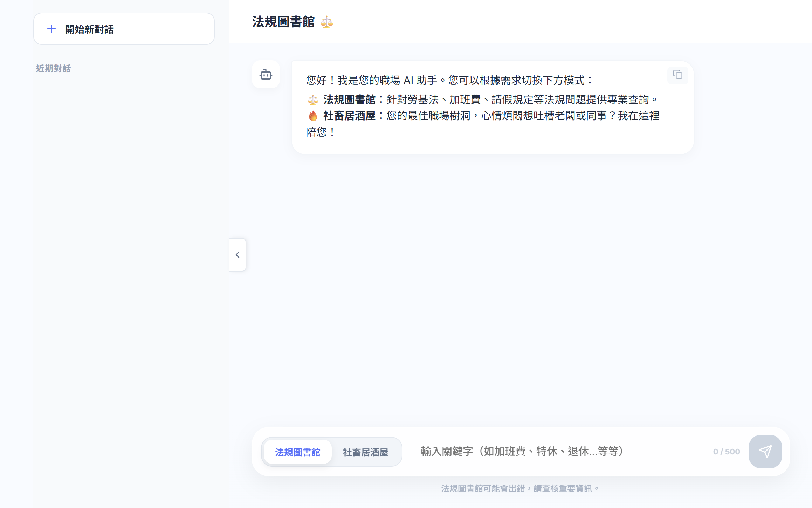Click the scales emoji inside message bubble
Viewport: 812px width, 508px height.
pos(313,100)
